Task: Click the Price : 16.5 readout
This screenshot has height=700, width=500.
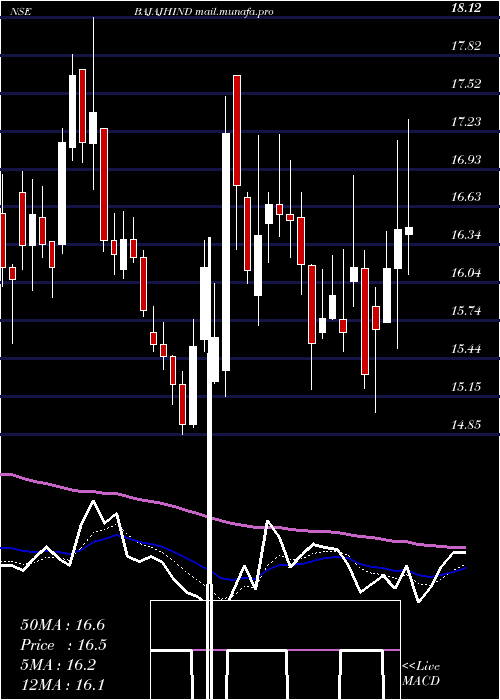Action: (x=63, y=645)
